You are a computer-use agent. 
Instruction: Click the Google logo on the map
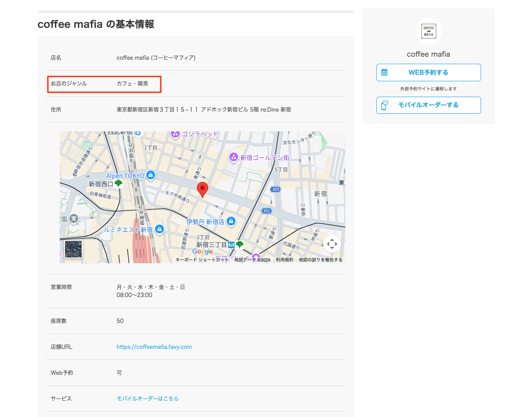tap(203, 252)
